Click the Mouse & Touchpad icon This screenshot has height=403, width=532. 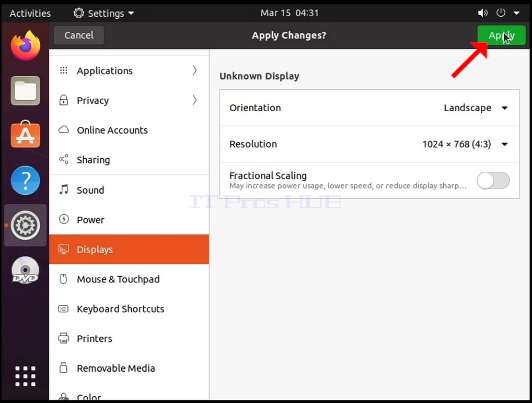click(x=63, y=279)
